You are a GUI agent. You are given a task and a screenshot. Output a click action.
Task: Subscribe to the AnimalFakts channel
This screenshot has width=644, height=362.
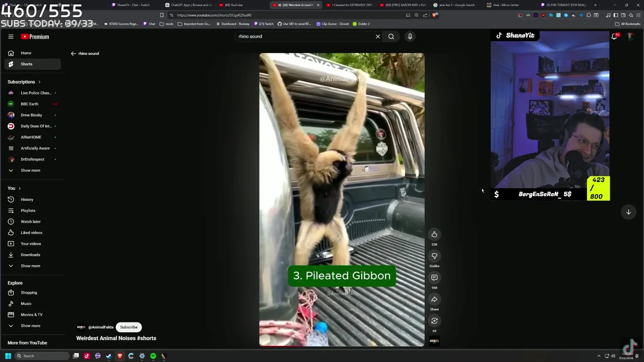tap(129, 327)
